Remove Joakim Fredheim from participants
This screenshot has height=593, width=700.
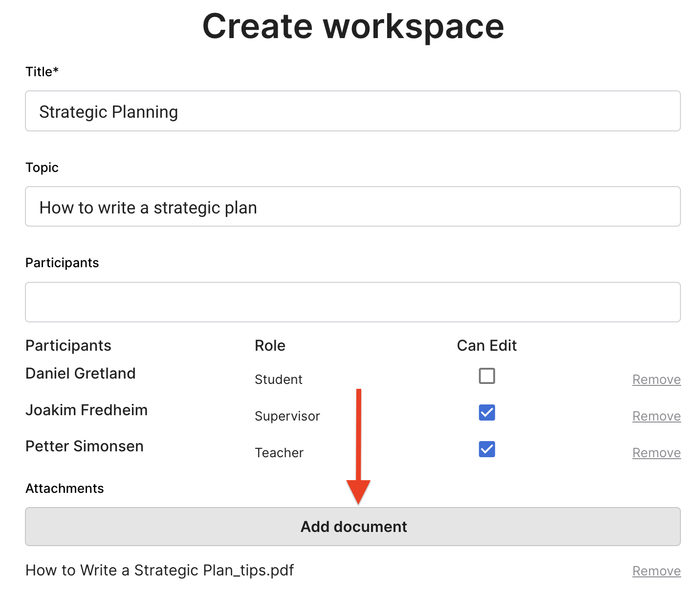click(656, 416)
